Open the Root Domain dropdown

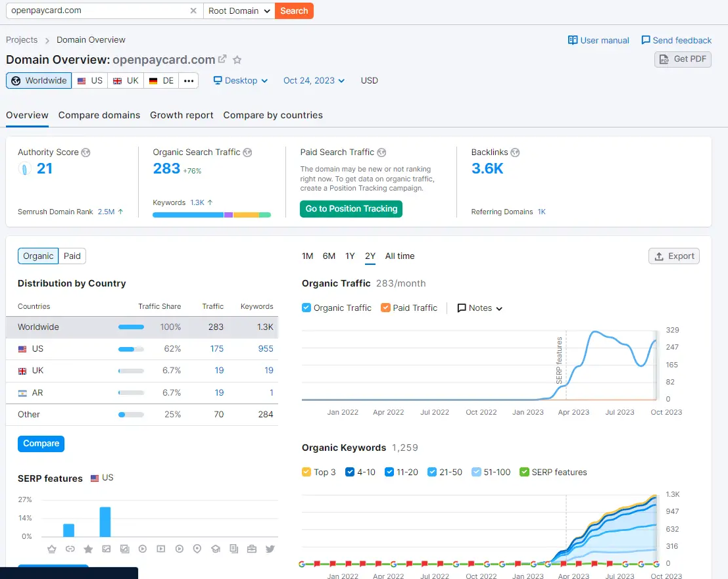pos(239,11)
